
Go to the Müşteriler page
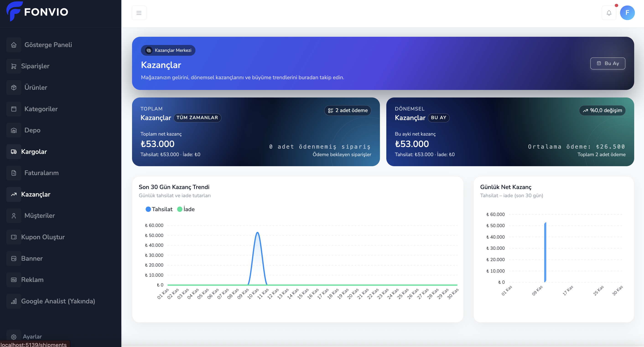39,216
